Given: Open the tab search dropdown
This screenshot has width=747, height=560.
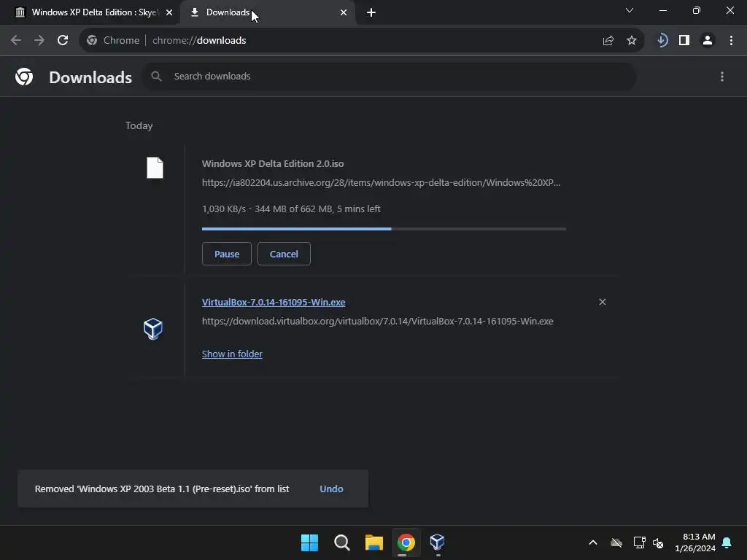Looking at the screenshot, I should click(630, 10).
